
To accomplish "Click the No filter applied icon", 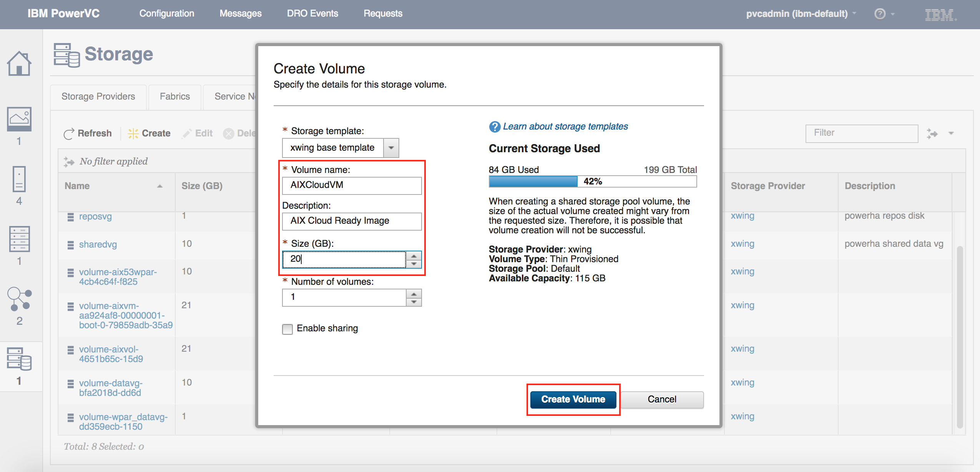I will point(69,161).
